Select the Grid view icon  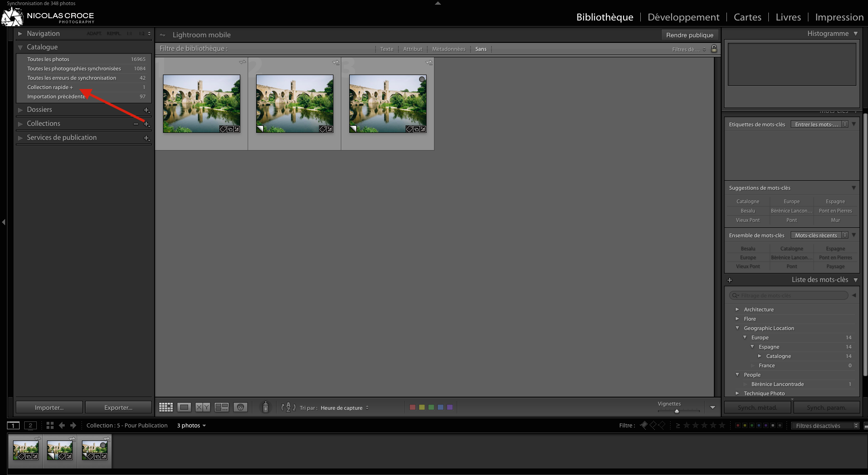(166, 407)
